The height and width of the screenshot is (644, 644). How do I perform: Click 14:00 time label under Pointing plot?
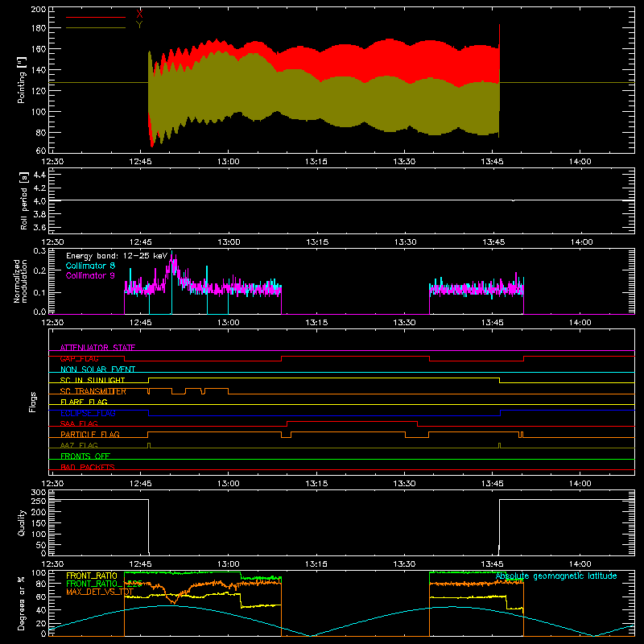click(580, 162)
